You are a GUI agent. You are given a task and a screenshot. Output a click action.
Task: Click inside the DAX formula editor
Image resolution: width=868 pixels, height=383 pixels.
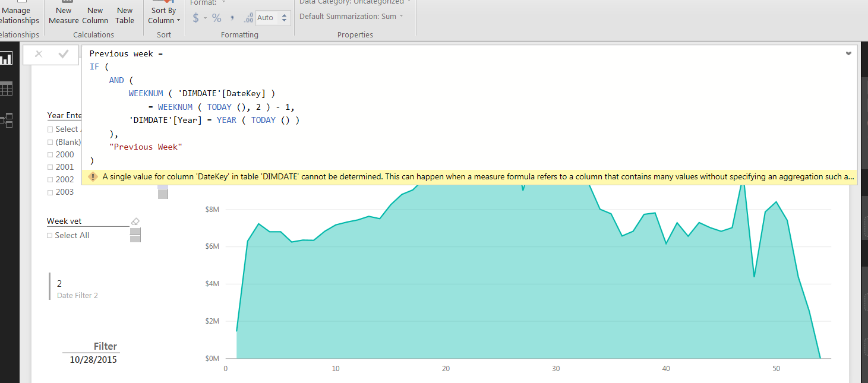coord(469,107)
